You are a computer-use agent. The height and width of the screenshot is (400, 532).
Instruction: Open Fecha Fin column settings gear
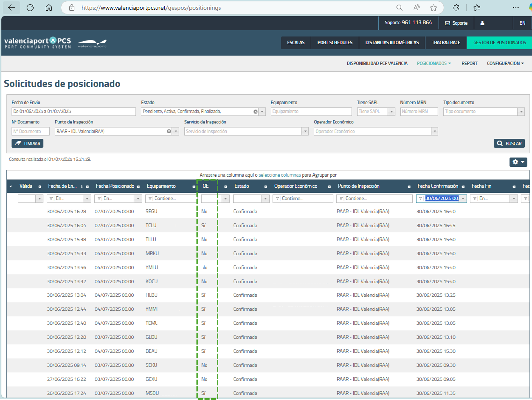click(514, 187)
